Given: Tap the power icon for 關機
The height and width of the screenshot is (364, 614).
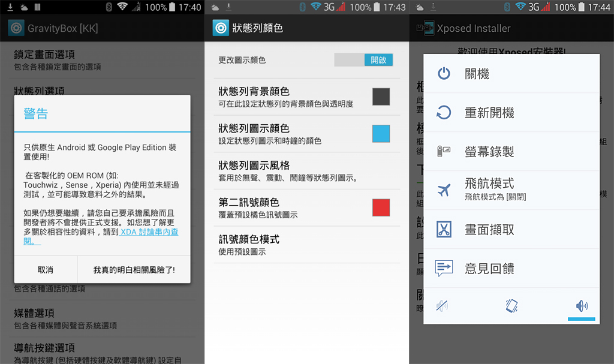Looking at the screenshot, I should 444,74.
